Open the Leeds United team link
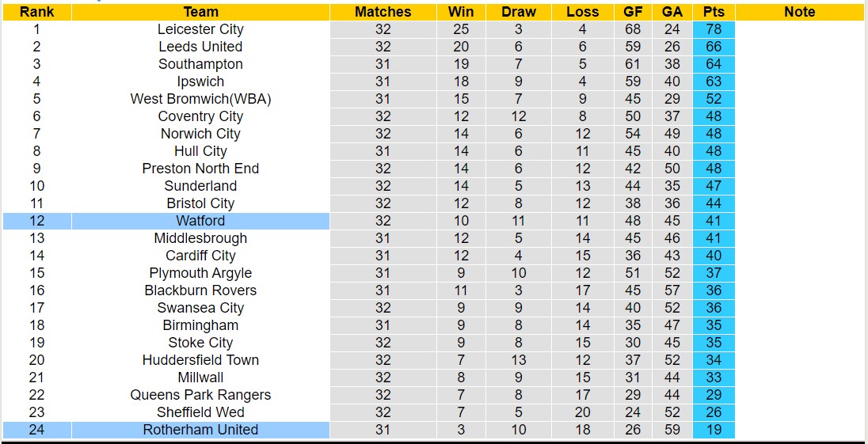868x444 pixels. pos(200,47)
